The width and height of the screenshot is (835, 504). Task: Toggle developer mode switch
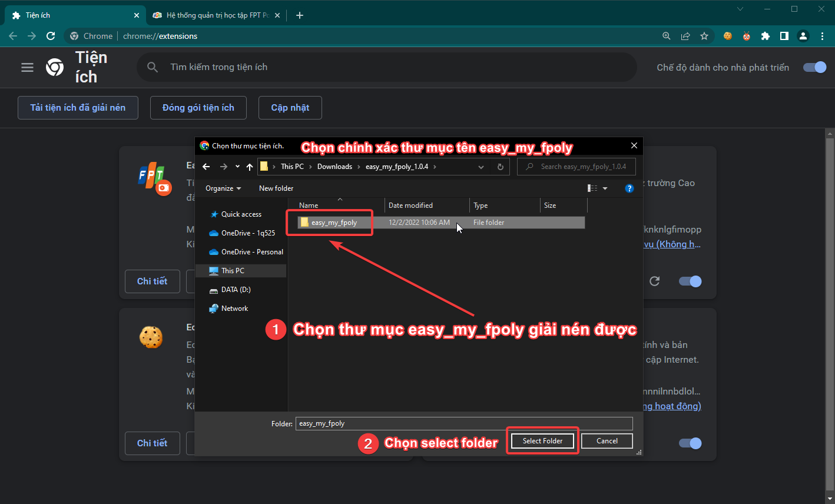click(815, 67)
